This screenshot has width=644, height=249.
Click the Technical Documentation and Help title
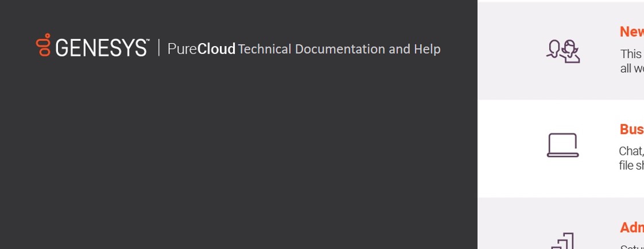tap(339, 49)
